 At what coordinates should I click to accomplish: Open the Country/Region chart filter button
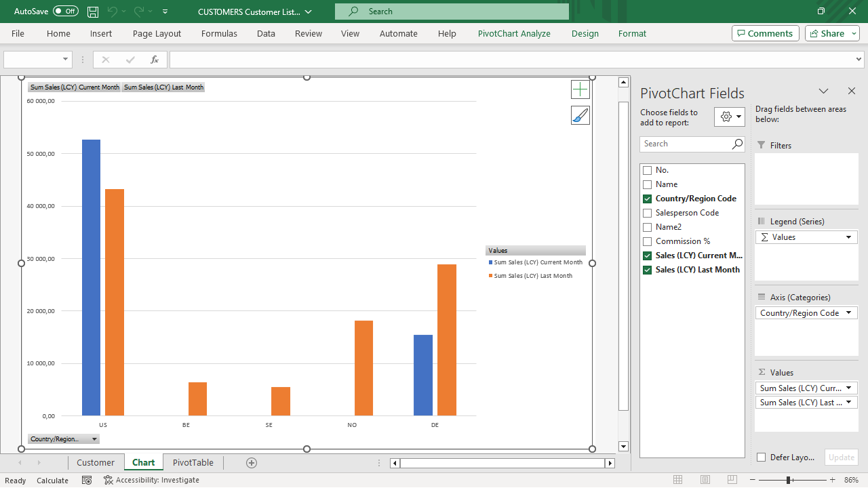(64, 439)
